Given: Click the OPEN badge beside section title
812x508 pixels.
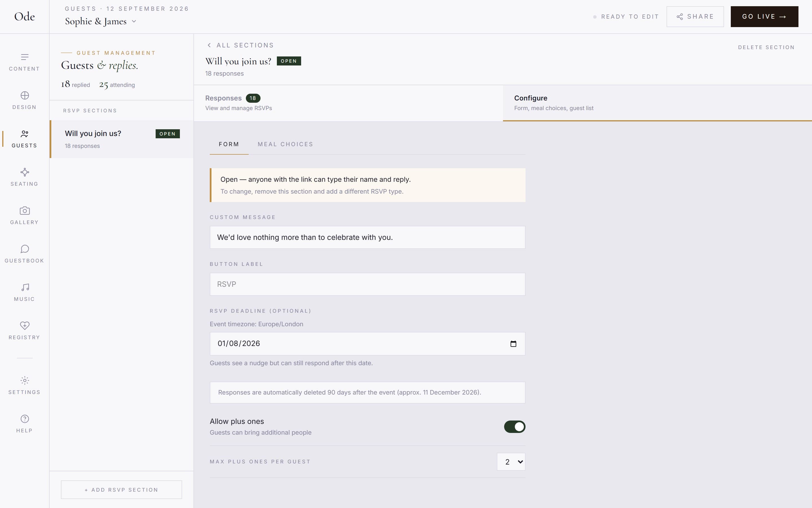Looking at the screenshot, I should pos(289,61).
